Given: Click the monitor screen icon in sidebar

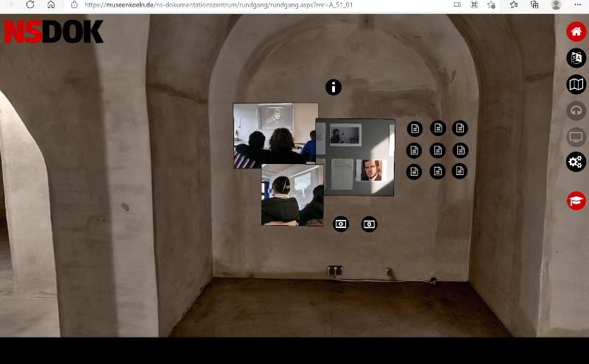Looking at the screenshot, I should pos(576,137).
